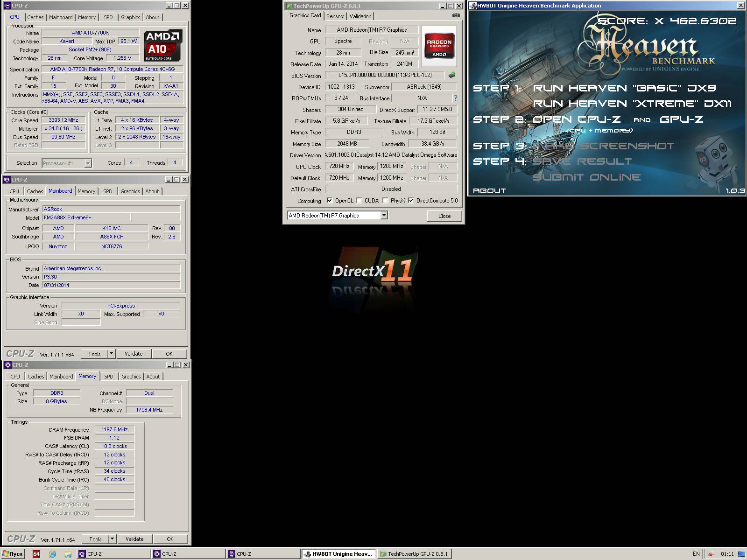Image resolution: width=747 pixels, height=560 pixels.
Task: Click the AMD A10 processor logo
Action: [163, 46]
